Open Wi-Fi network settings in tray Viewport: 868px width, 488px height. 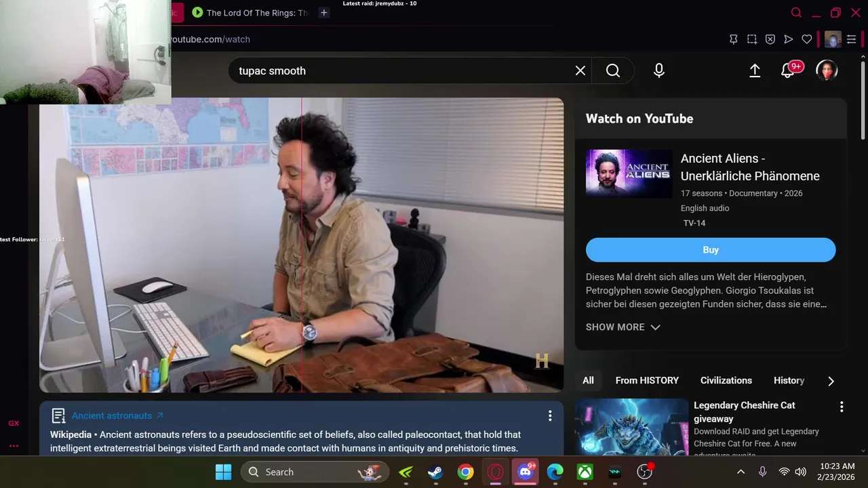784,472
